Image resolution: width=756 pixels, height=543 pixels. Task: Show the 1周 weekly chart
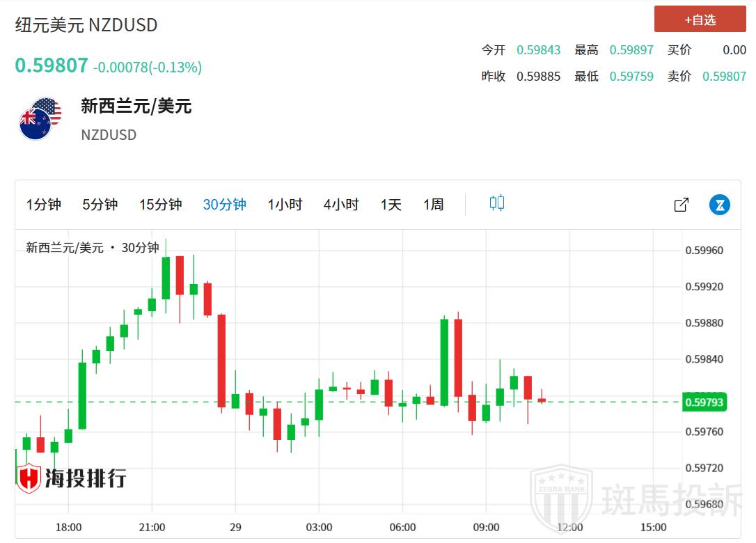(433, 205)
